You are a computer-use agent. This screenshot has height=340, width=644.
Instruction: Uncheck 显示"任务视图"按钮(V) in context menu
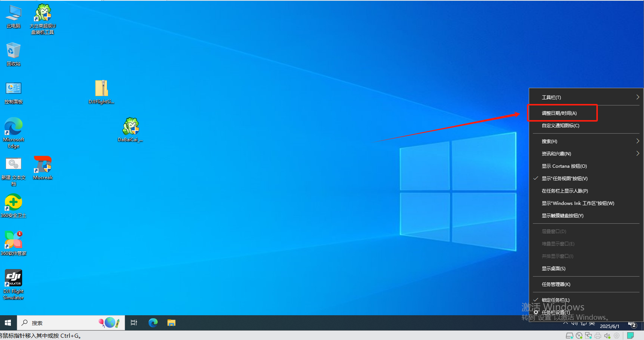586,178
